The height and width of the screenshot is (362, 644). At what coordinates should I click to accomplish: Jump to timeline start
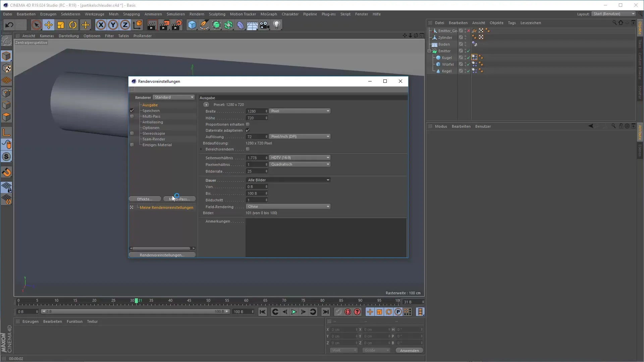(x=263, y=312)
